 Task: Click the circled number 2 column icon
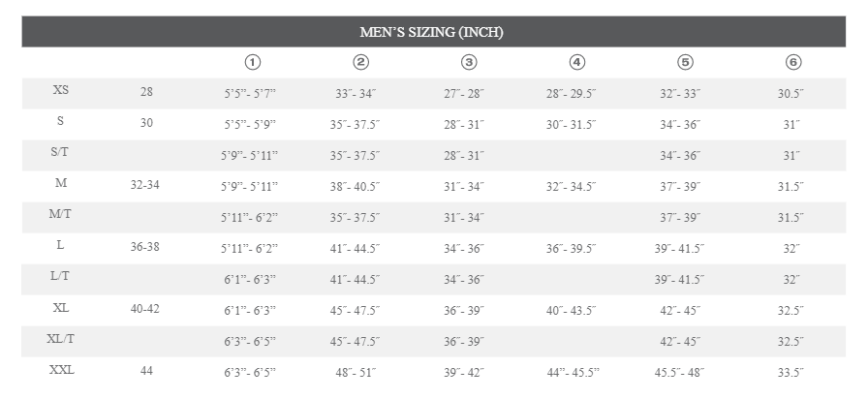(360, 62)
